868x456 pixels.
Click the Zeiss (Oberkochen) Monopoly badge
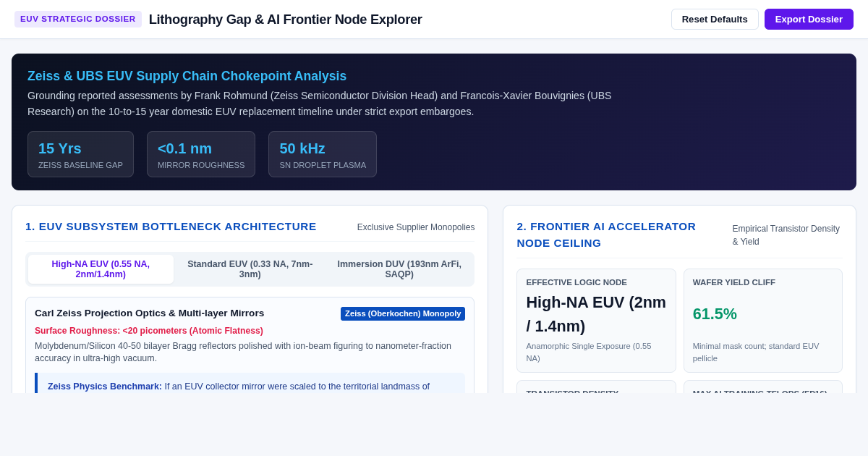(x=403, y=313)
